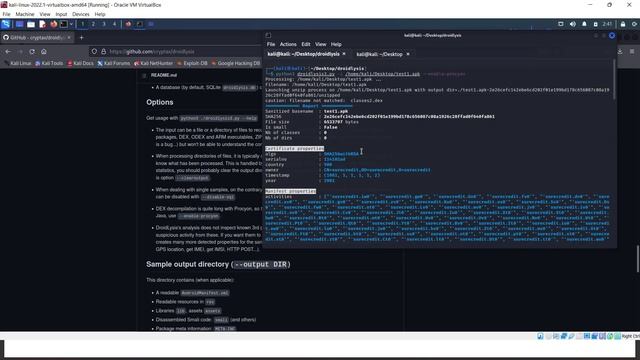The image size is (640, 360).
Task: Switch to workspace 4
Action: [x=114, y=24]
